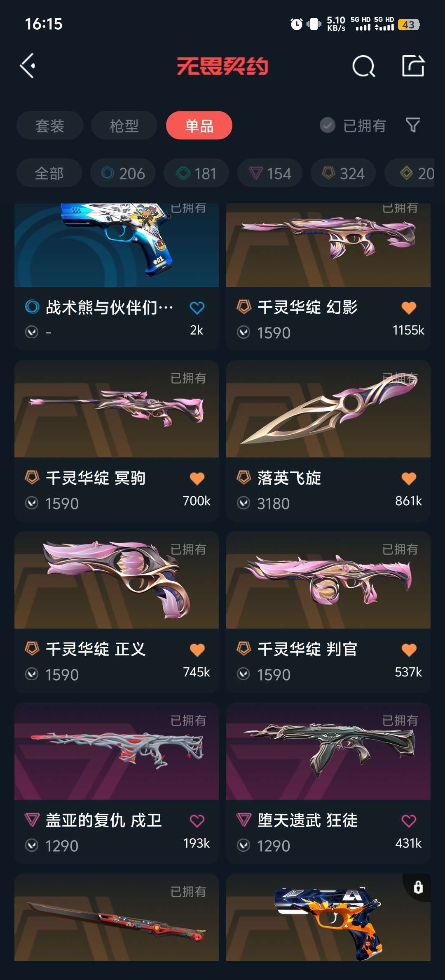Like 战术熊与伙伴们 with the blue heart
This screenshot has height=980, width=445.
click(197, 307)
